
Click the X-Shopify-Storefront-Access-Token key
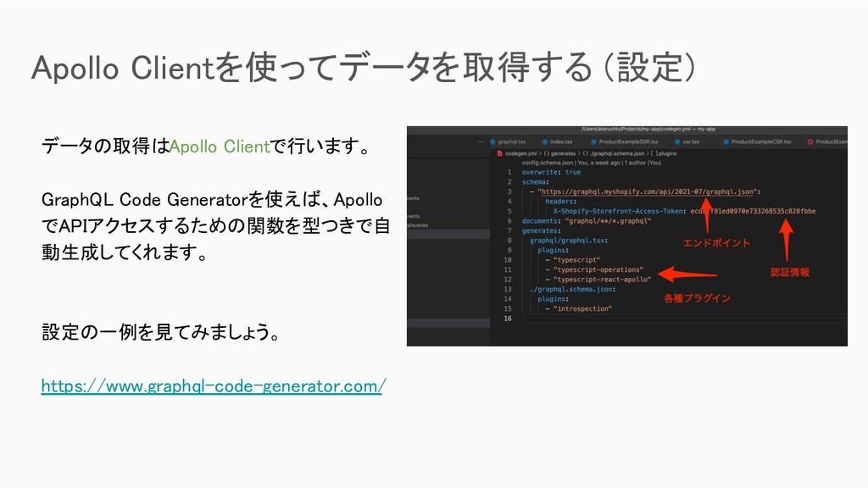620,211
